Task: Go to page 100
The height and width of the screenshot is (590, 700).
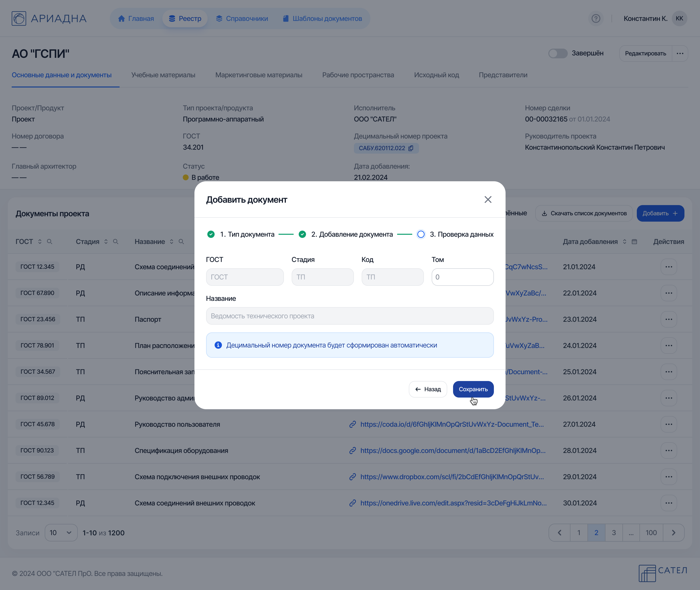Action: [651, 533]
